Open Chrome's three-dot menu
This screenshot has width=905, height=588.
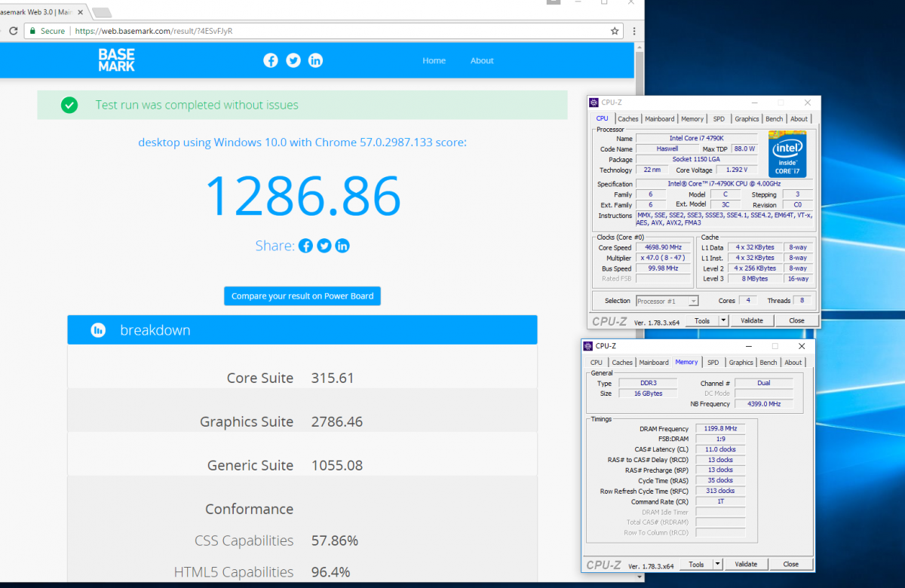click(636, 31)
